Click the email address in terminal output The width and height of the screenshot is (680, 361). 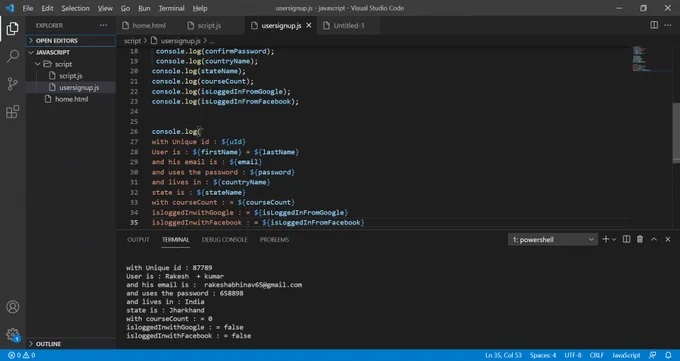[253, 285]
